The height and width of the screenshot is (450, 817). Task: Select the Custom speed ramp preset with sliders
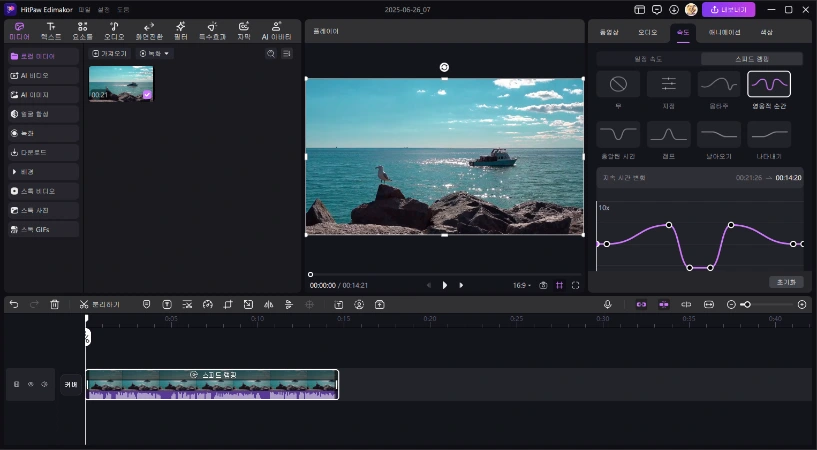click(669, 84)
